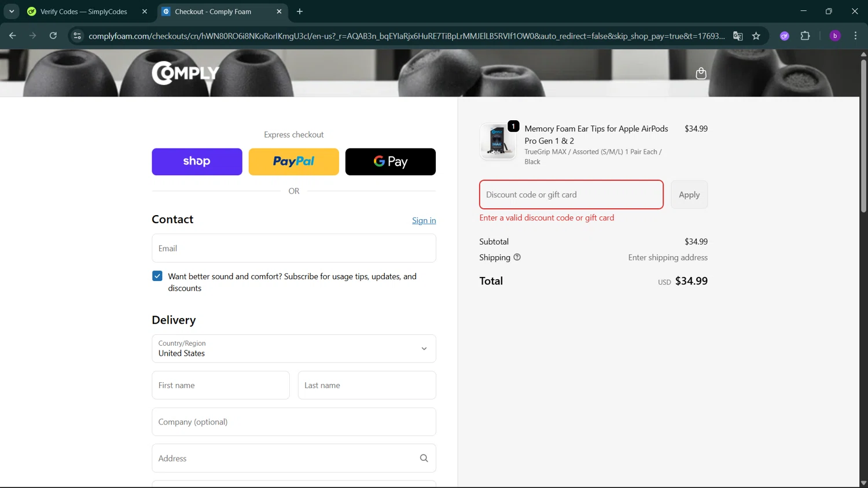Viewport: 868px width, 488px height.
Task: Click the Delivery heading
Action: coord(174,320)
